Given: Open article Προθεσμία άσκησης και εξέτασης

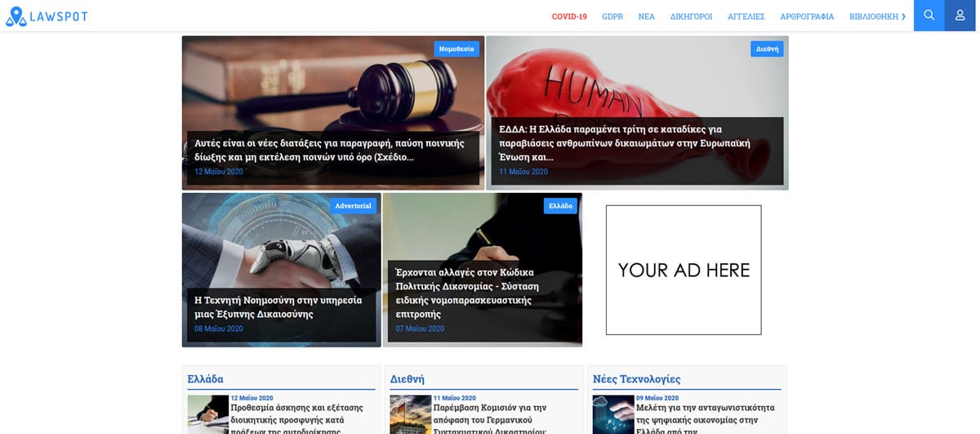Looking at the screenshot, I should pyautogui.click(x=297, y=419).
